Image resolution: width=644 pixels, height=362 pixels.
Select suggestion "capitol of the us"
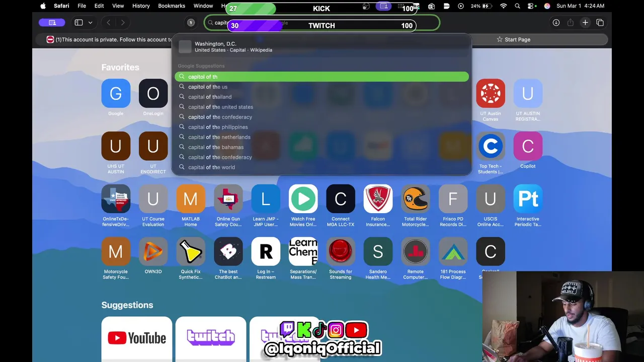(322, 87)
